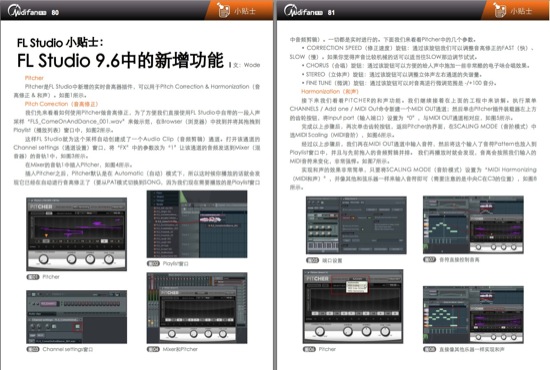Screen dimensions: 550x370
Task: Select the tips clipboard icon on page 81
Action: (499, 10)
